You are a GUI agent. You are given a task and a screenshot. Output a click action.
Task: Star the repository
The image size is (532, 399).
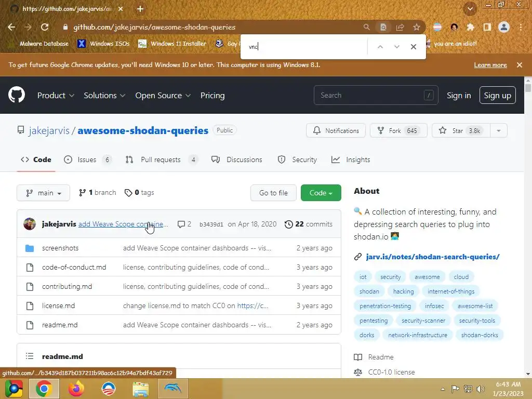point(461,130)
